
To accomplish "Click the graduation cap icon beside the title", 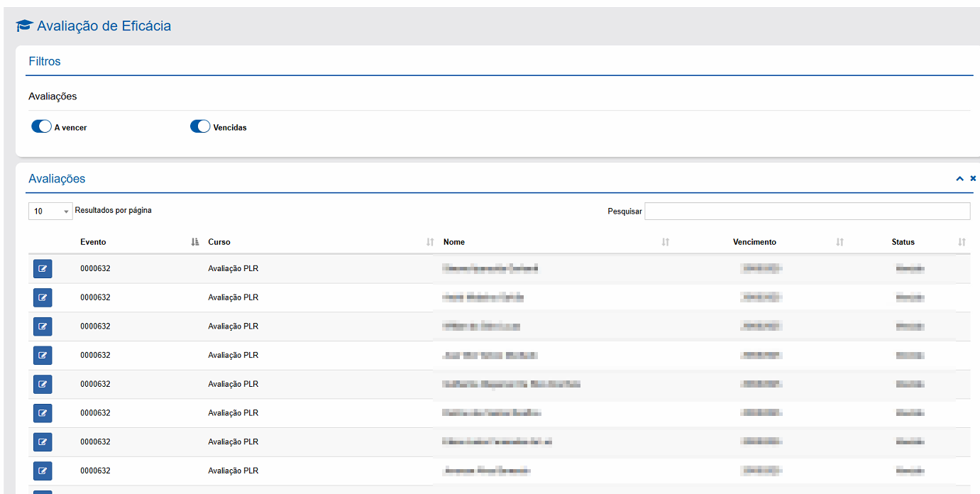I will (x=24, y=26).
